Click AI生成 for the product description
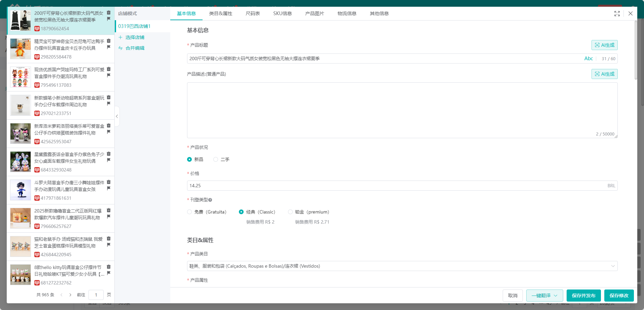644x310 pixels. pos(604,74)
